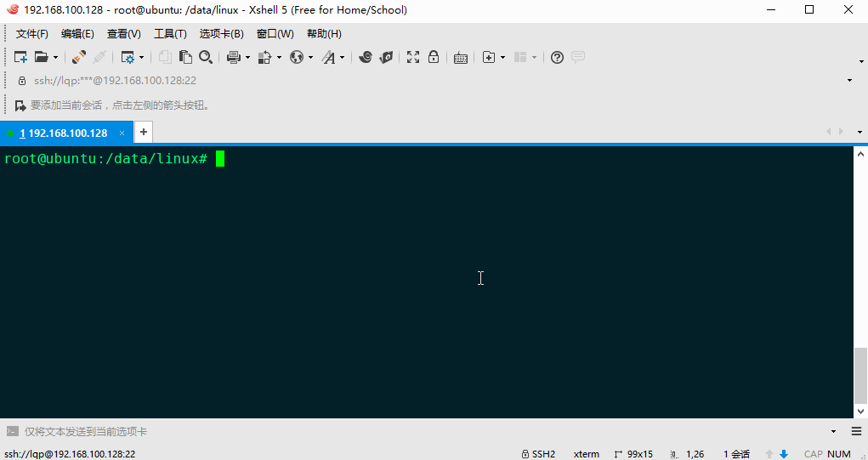Viewport: 868px width, 460px height.
Task: Click the greyed-out tab arrangement layout icon
Action: click(x=520, y=57)
